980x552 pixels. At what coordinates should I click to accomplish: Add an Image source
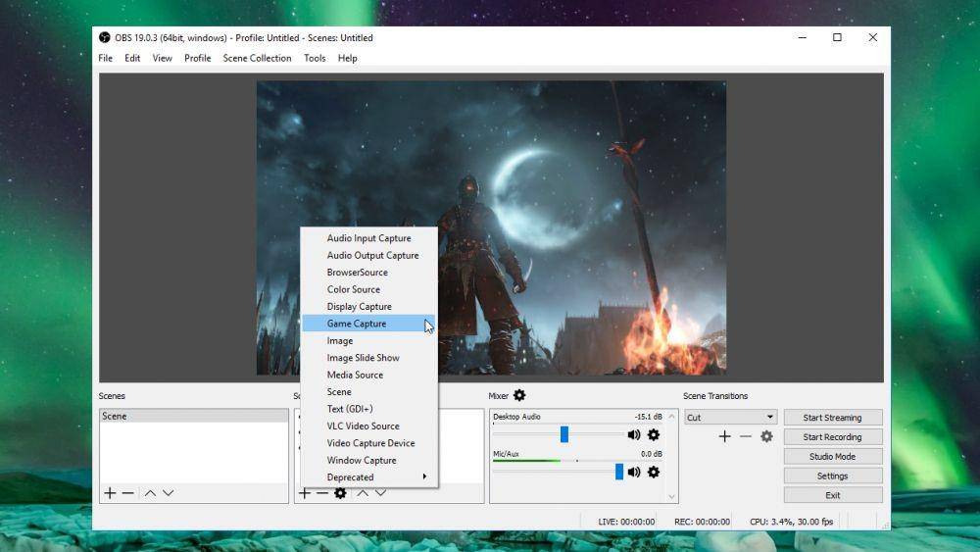[368, 340]
